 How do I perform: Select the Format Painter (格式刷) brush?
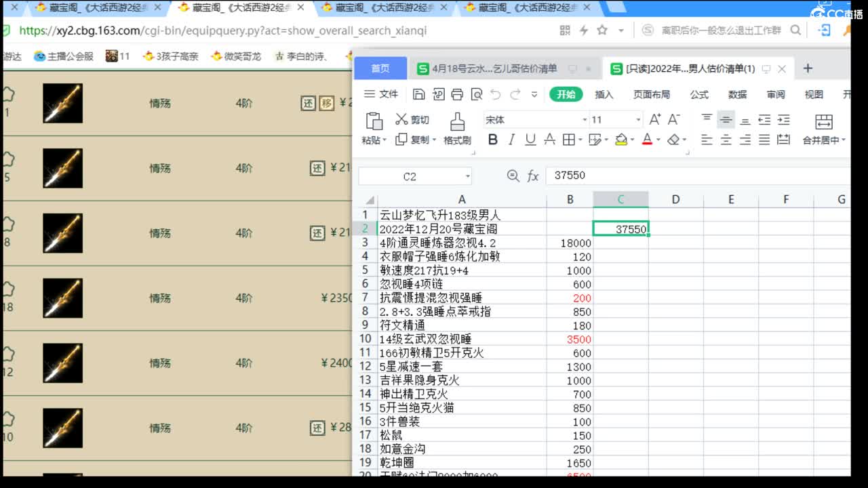(x=457, y=121)
